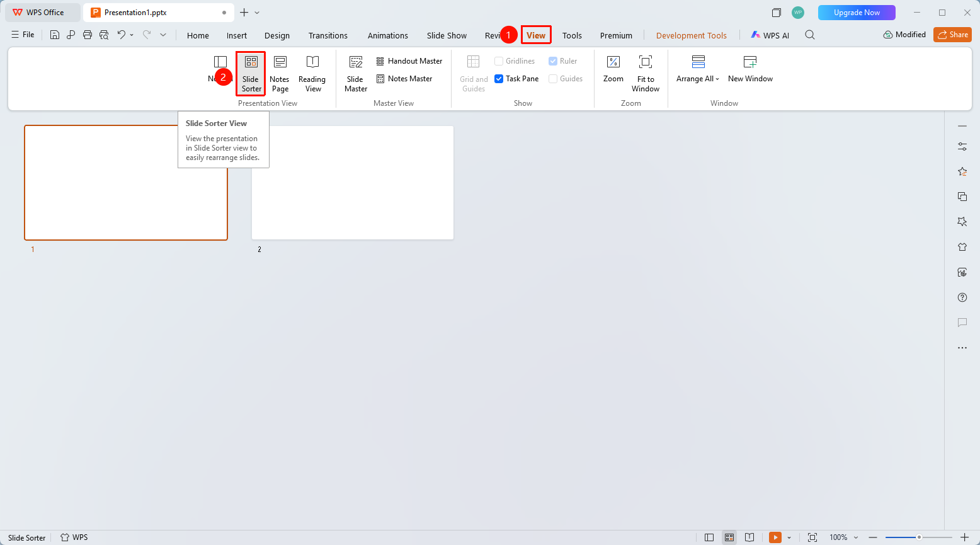
Task: Open WPS AI
Action: click(770, 35)
